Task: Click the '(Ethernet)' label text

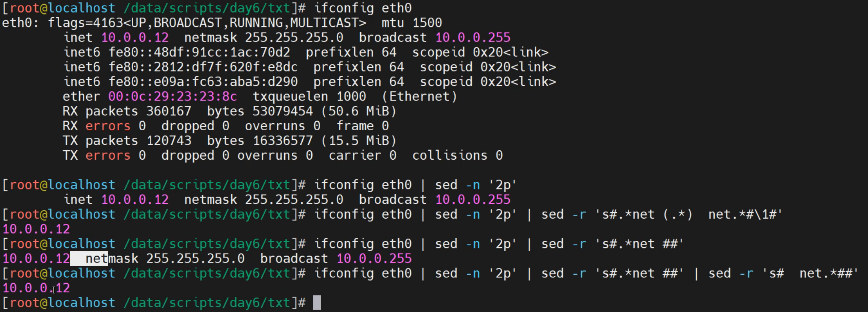Action: 419,97
